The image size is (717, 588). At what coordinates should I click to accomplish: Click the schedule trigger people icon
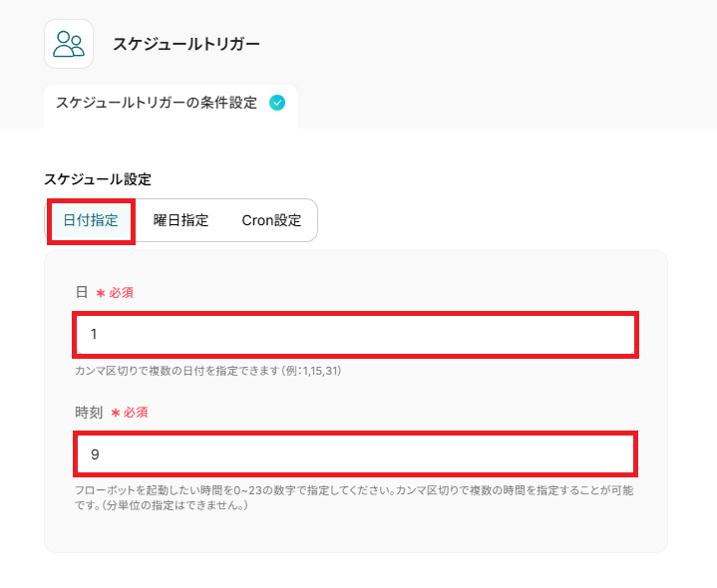pyautogui.click(x=69, y=44)
